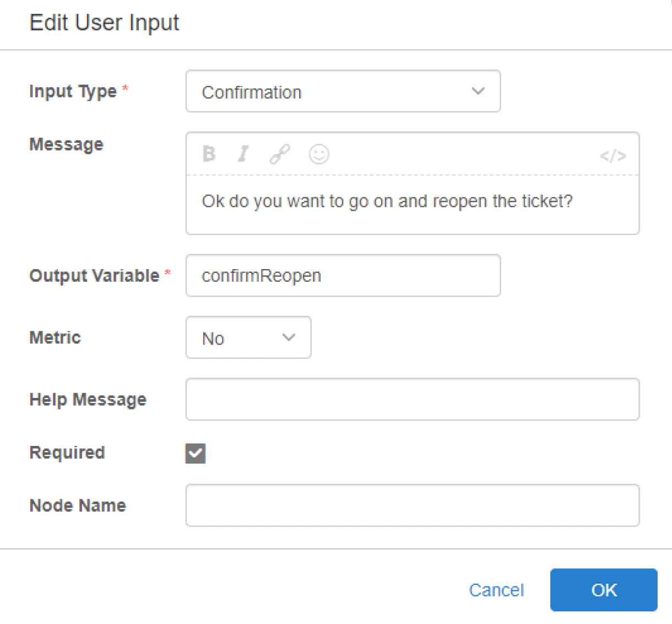Uncheck the Required checkbox
Screen dimensions: 672x624
pyautogui.click(x=196, y=453)
